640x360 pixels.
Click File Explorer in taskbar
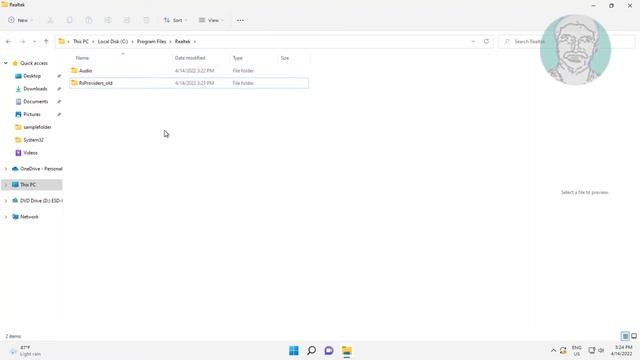click(x=347, y=351)
